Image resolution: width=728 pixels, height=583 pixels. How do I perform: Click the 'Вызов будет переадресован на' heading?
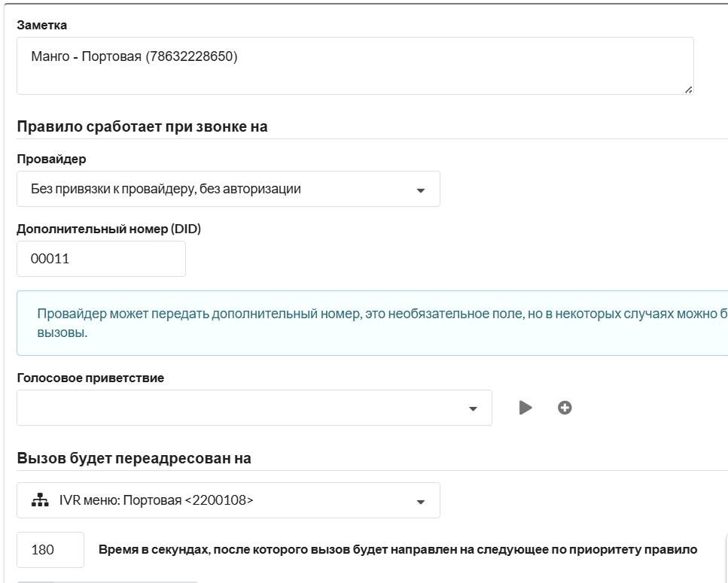(x=134, y=458)
